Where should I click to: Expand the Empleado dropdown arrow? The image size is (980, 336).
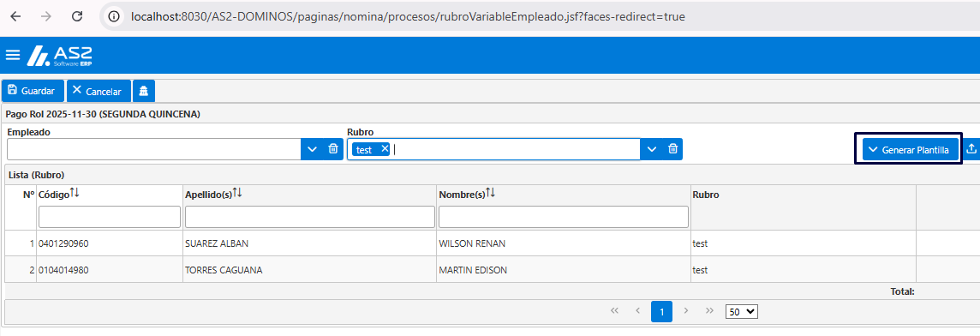tap(312, 149)
